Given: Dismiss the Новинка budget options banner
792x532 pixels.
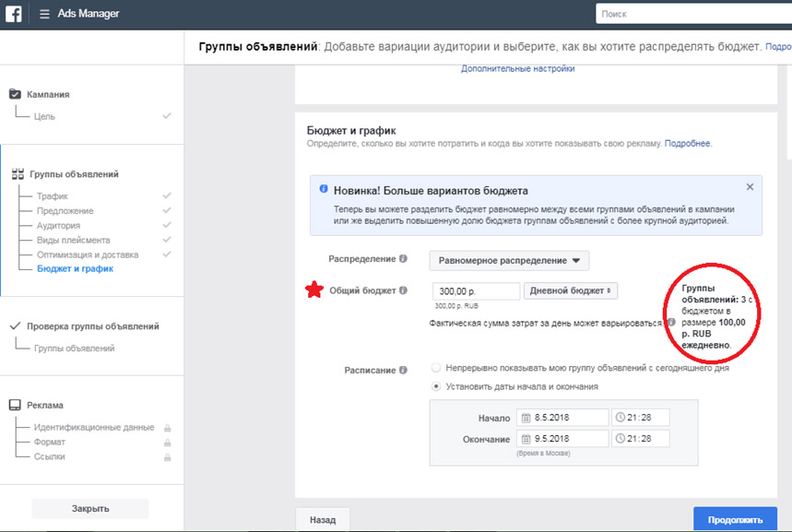Looking at the screenshot, I should click(x=751, y=187).
